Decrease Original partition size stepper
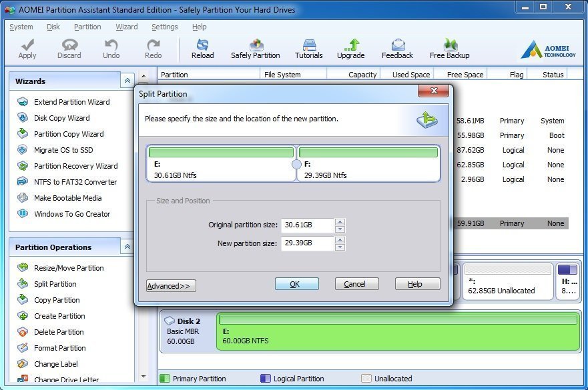The height and width of the screenshot is (390, 588). coord(340,229)
